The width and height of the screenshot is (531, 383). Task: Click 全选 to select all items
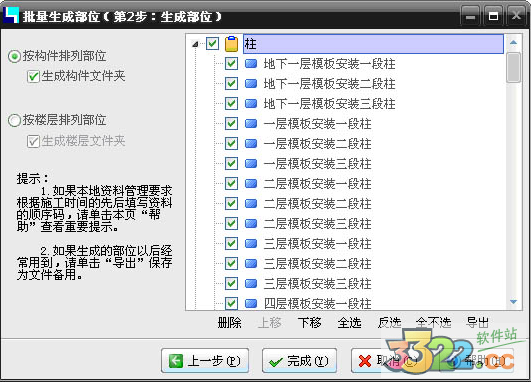click(349, 323)
